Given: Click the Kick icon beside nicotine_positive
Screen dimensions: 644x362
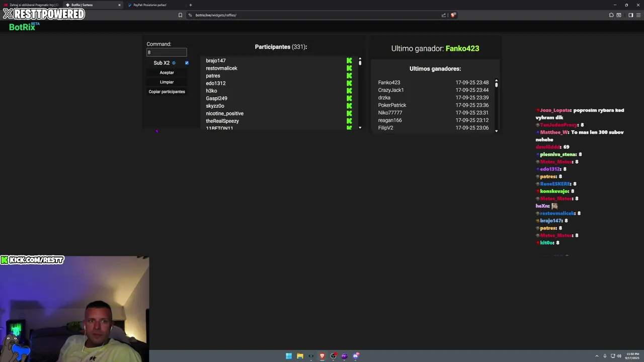Looking at the screenshot, I should click(x=349, y=114).
